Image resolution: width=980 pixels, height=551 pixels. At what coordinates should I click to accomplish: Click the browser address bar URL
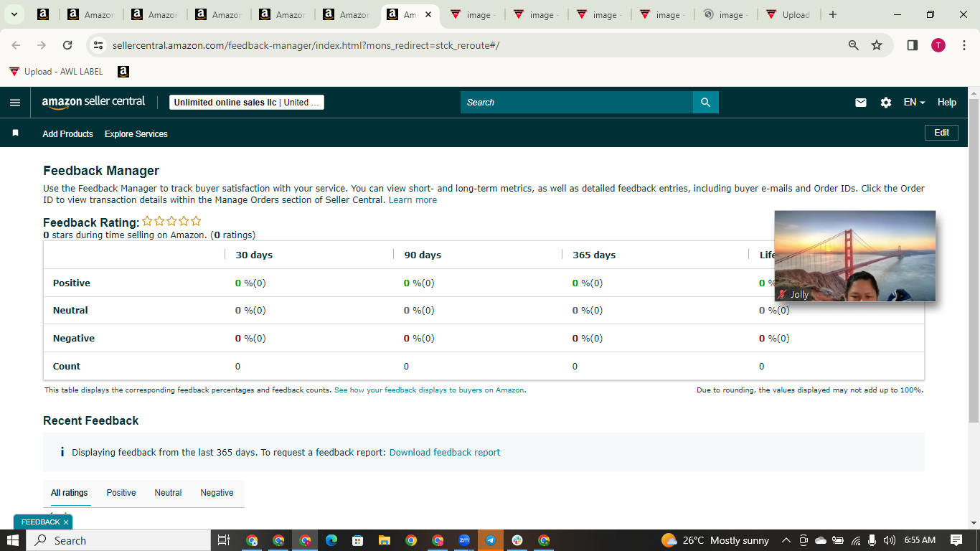click(306, 45)
